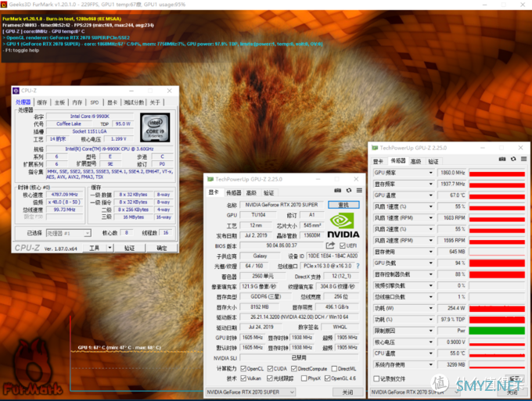532x401 pixels.
Task: Switch to 测试分数 tab in CPU-Z
Action: coord(134,102)
